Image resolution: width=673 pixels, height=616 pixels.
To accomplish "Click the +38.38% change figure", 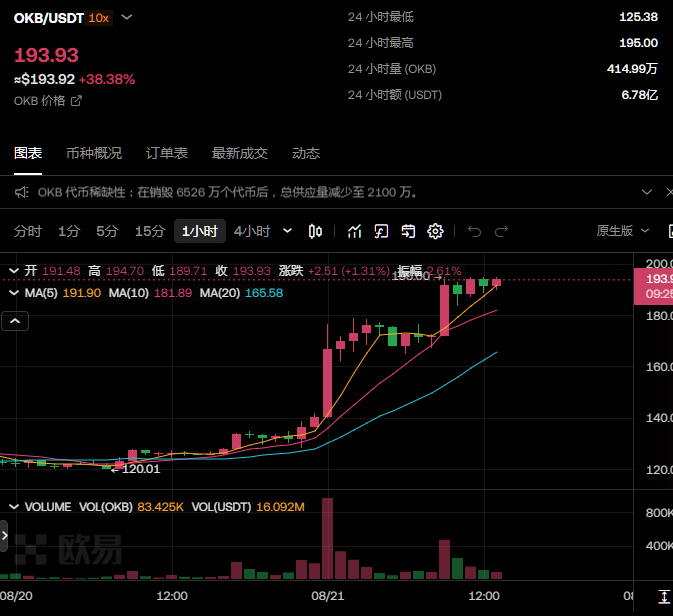I will 107,79.
